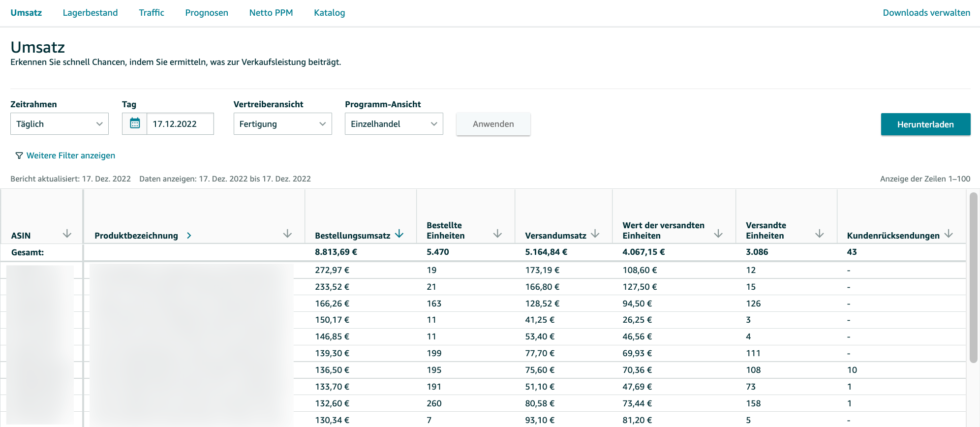Screen dimensions: 980x427
Task: Go to the Netto PPM tab
Action: 271,13
